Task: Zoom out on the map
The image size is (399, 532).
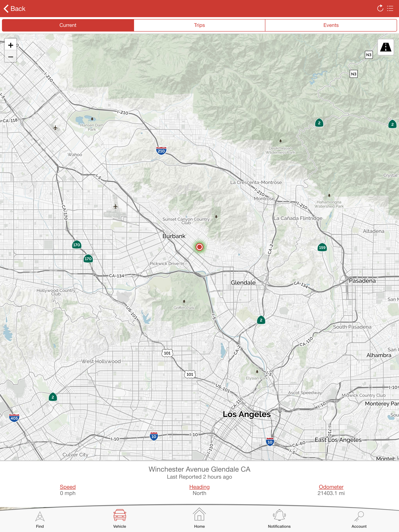Action: 11,57
